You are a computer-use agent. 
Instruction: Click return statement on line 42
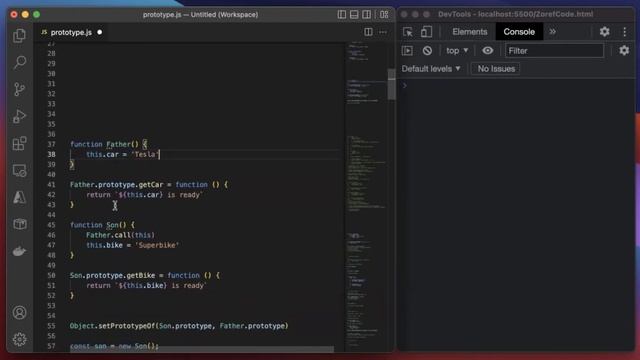click(144, 195)
